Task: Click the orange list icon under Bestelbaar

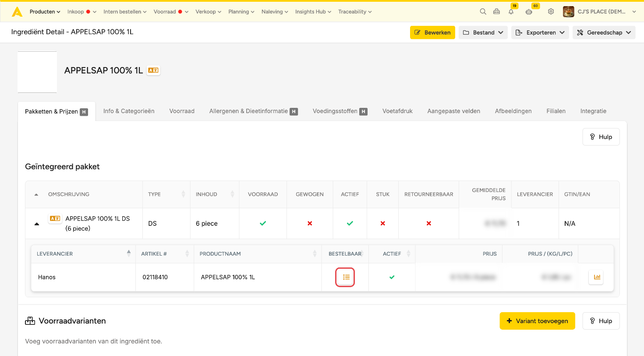Action: tap(345, 277)
